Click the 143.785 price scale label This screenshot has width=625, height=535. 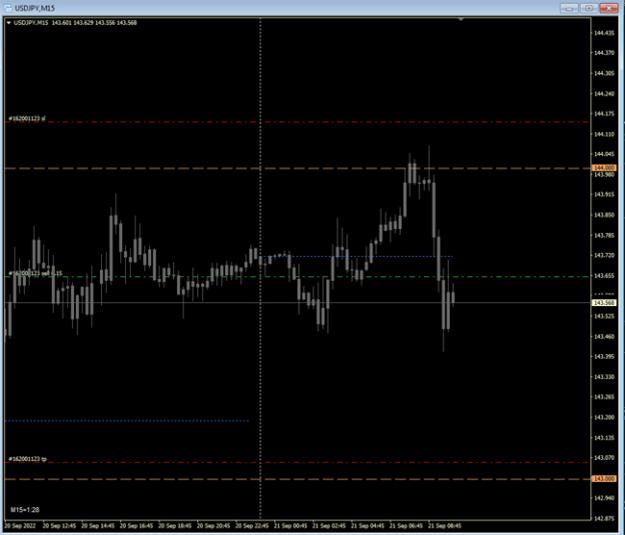coord(604,235)
